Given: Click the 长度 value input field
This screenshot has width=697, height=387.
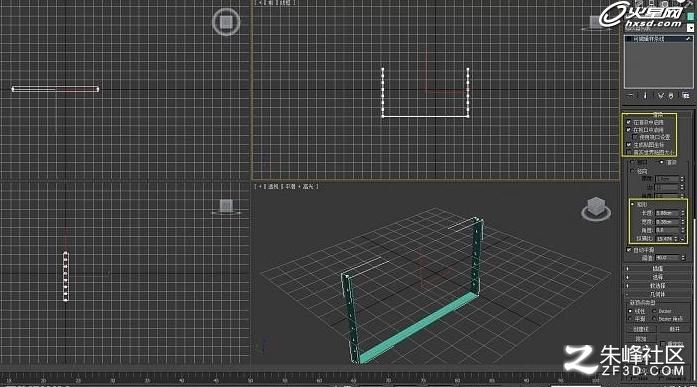Looking at the screenshot, I should click(x=666, y=213).
